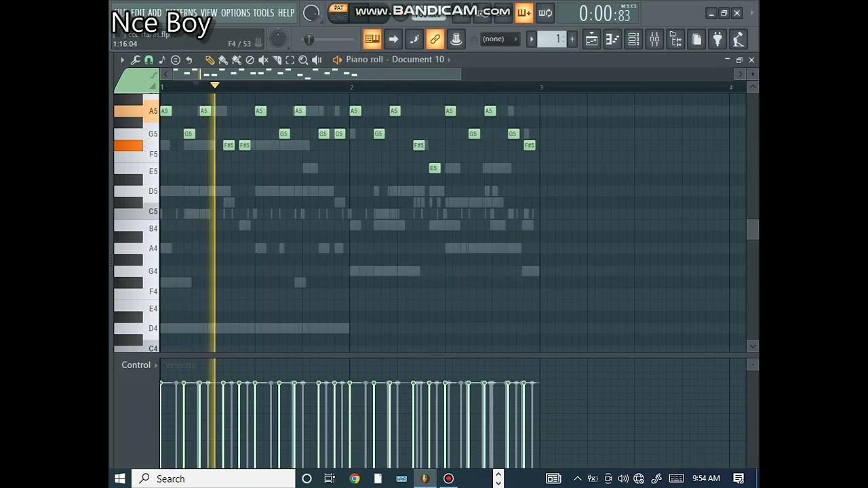Switch to PAT pattern mode
Image resolution: width=868 pixels, height=488 pixels.
click(338, 8)
